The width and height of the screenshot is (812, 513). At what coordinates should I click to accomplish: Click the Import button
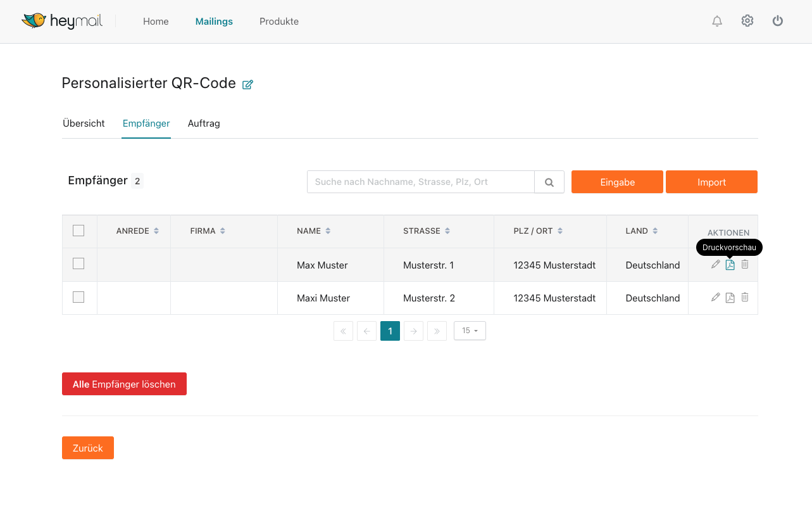click(x=711, y=182)
